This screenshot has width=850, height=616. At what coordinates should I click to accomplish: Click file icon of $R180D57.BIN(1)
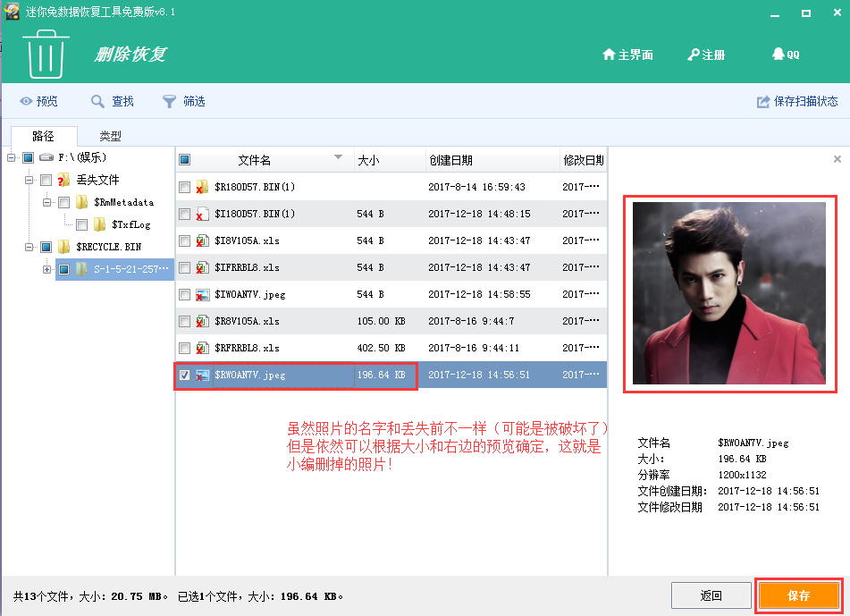tap(202, 187)
